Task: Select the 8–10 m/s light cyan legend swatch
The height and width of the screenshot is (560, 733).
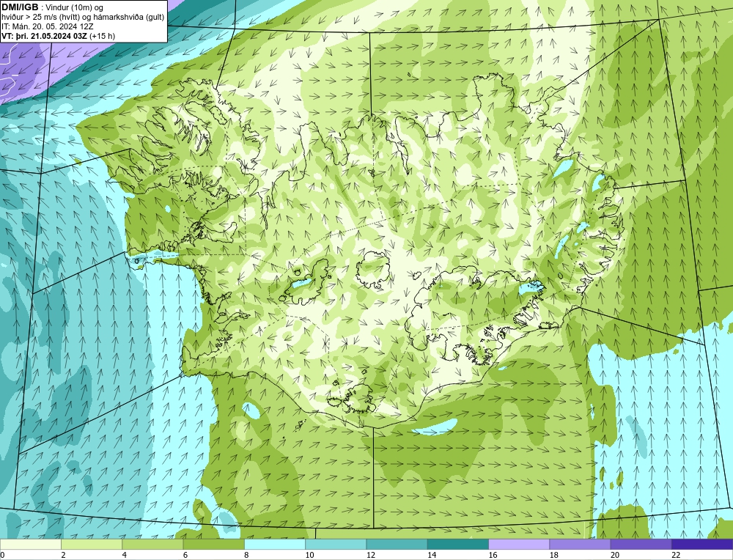Action: (275, 545)
